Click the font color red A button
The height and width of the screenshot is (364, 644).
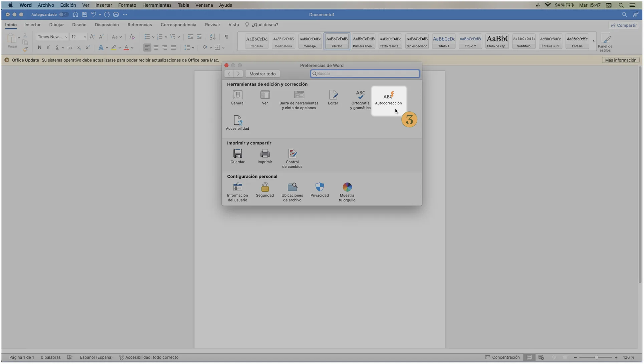click(x=126, y=47)
